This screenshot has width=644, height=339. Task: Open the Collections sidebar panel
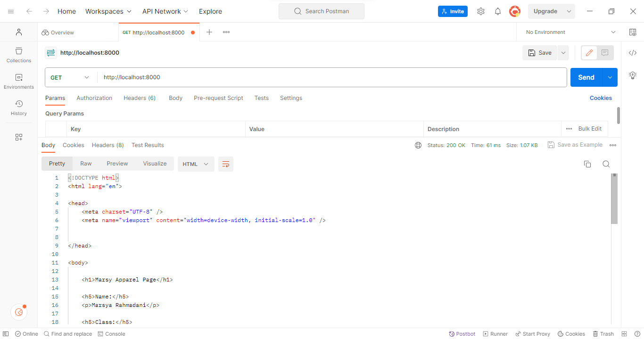[18, 54]
